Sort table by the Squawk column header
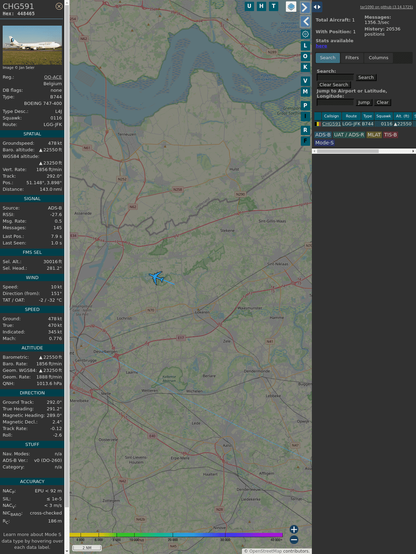Image resolution: width=416 pixels, height=554 pixels. (x=383, y=116)
